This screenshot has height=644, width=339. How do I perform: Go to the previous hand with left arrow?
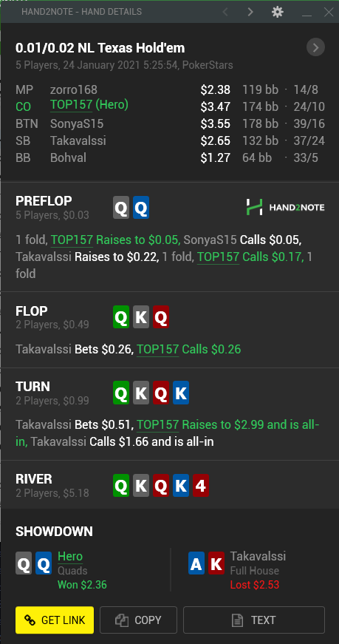tap(225, 12)
